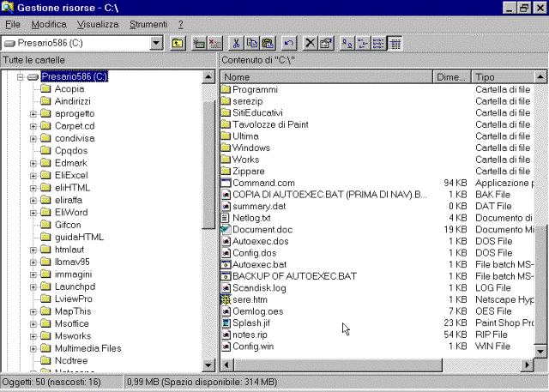Viewport: 549px width, 392px height.
Task: Select the Oemlog.oes file icon
Action: point(226,311)
